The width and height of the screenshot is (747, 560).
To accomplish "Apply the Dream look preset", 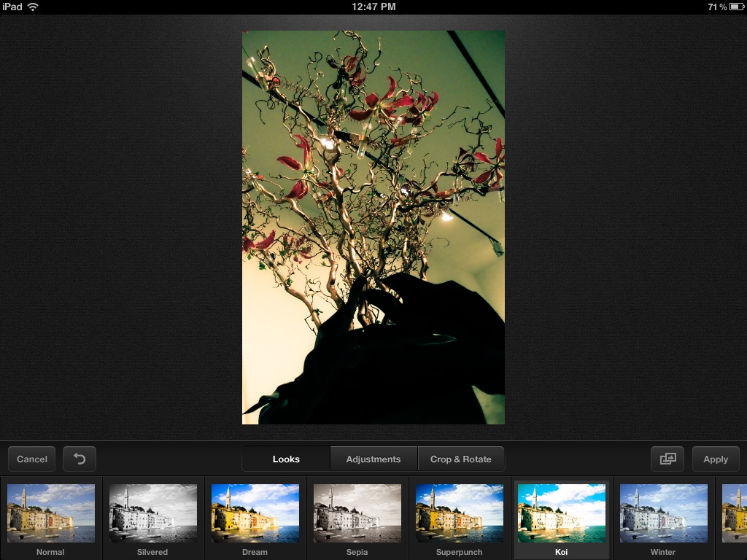I will [x=255, y=513].
